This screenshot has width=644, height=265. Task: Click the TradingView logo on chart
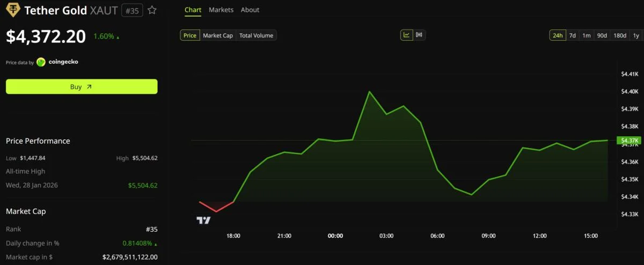point(203,220)
